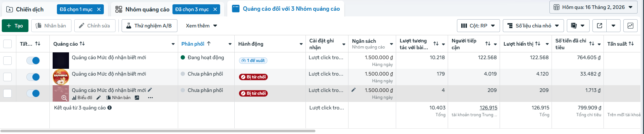Click the info icon beside Kết quả từ 3 quảng cáo
The height and width of the screenshot is (134, 644).
[x=110, y=108]
